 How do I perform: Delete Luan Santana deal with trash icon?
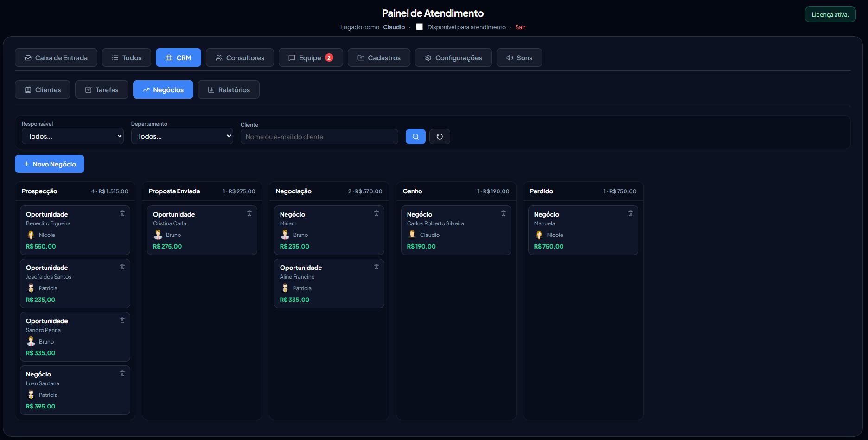point(122,373)
